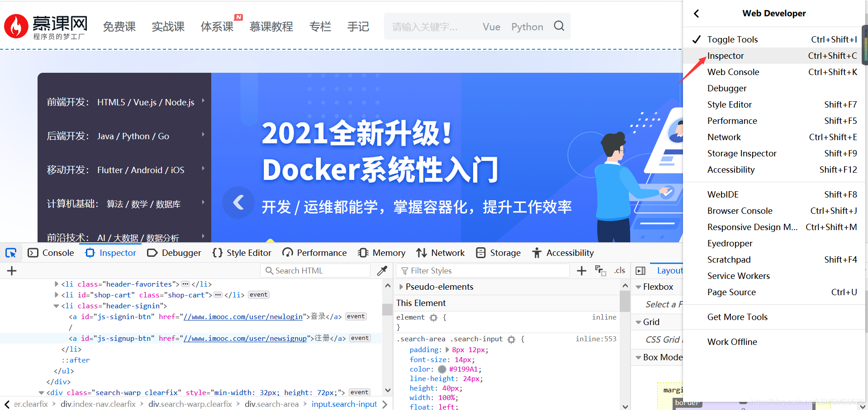Collapse the header-signin li node
This screenshot has height=410, width=868.
point(56,306)
